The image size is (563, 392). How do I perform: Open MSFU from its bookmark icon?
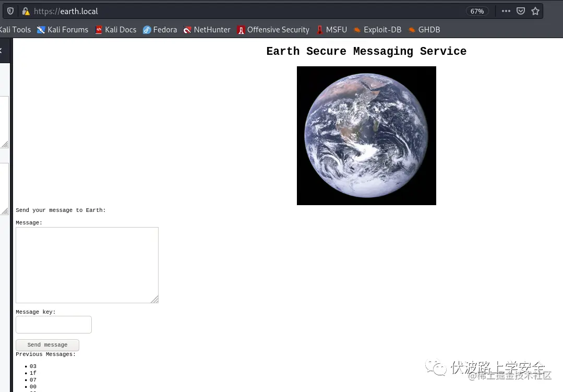coord(320,30)
